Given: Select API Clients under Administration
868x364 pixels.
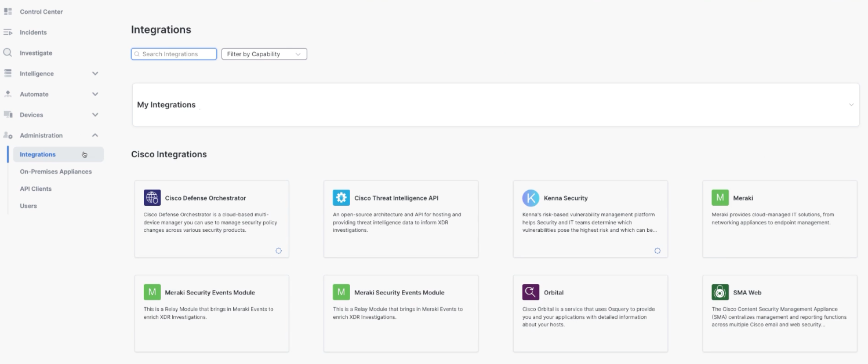Looking at the screenshot, I should [35, 189].
